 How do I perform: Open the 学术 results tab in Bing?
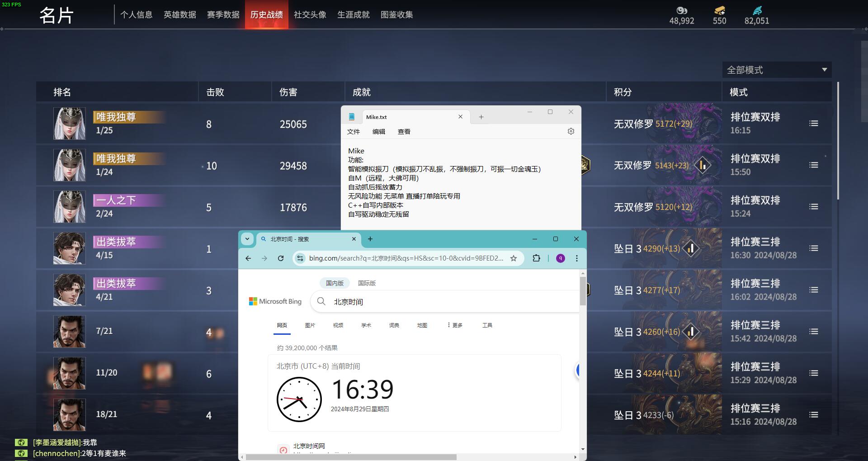366,325
